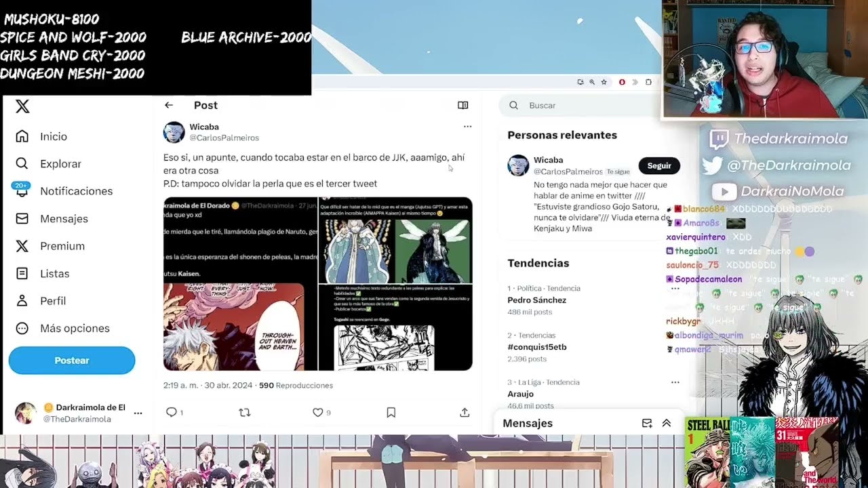Open reader view icon in post header
Image resolution: width=868 pixels, height=488 pixels.
tap(463, 105)
